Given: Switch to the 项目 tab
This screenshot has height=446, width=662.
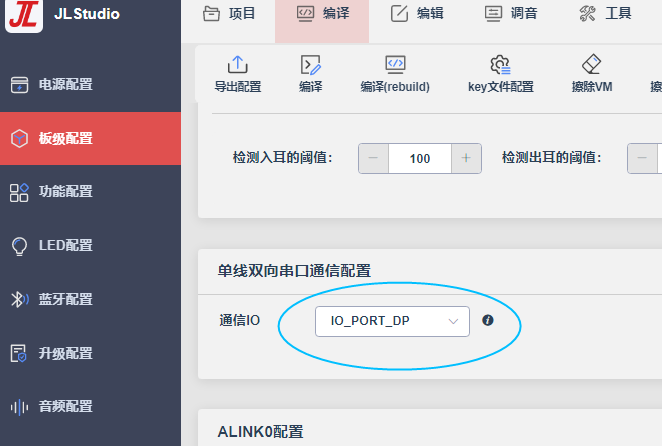Looking at the screenshot, I should click(x=229, y=14).
